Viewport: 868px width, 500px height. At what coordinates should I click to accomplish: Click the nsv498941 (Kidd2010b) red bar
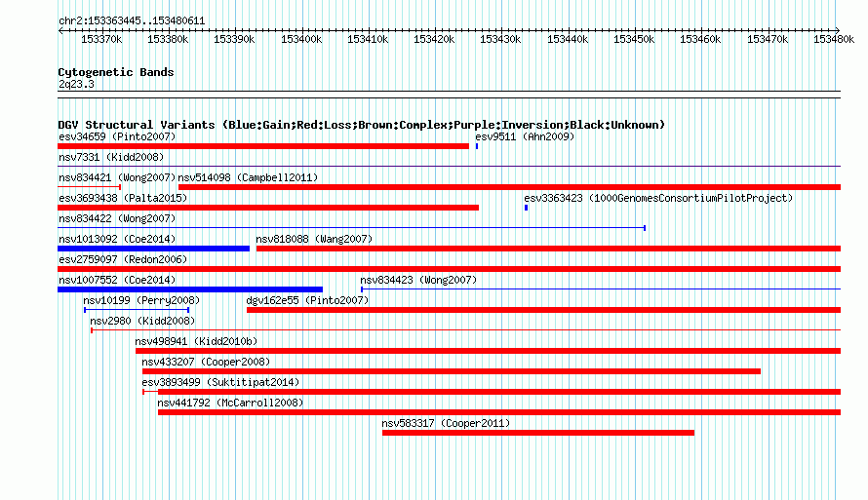point(489,351)
